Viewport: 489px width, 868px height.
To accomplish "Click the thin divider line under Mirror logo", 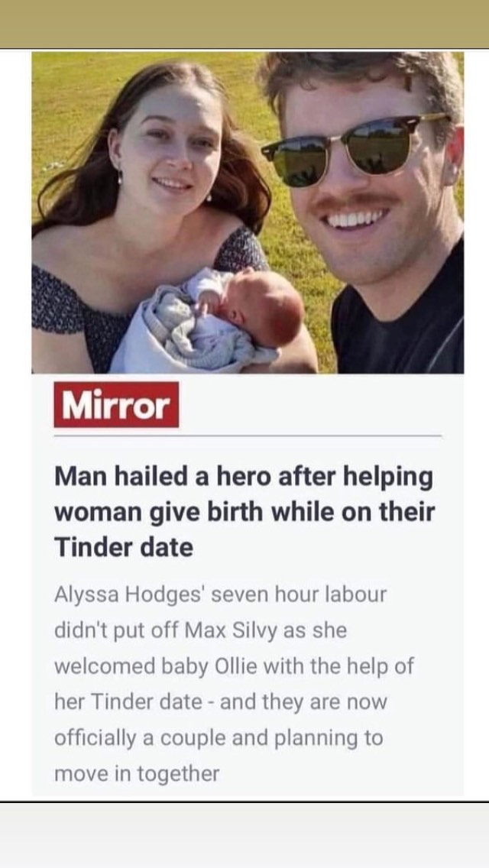I will coord(248,436).
